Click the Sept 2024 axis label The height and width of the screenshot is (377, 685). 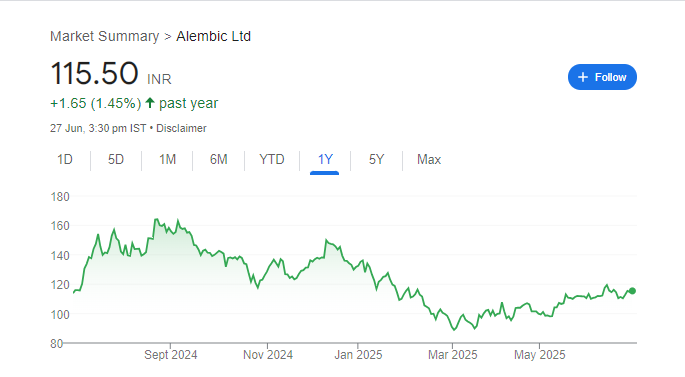pos(171,355)
